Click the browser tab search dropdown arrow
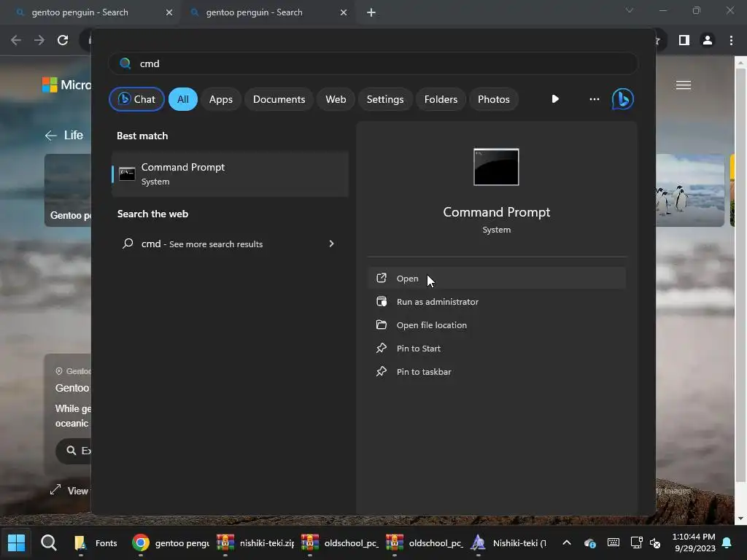The image size is (747, 560). click(630, 10)
